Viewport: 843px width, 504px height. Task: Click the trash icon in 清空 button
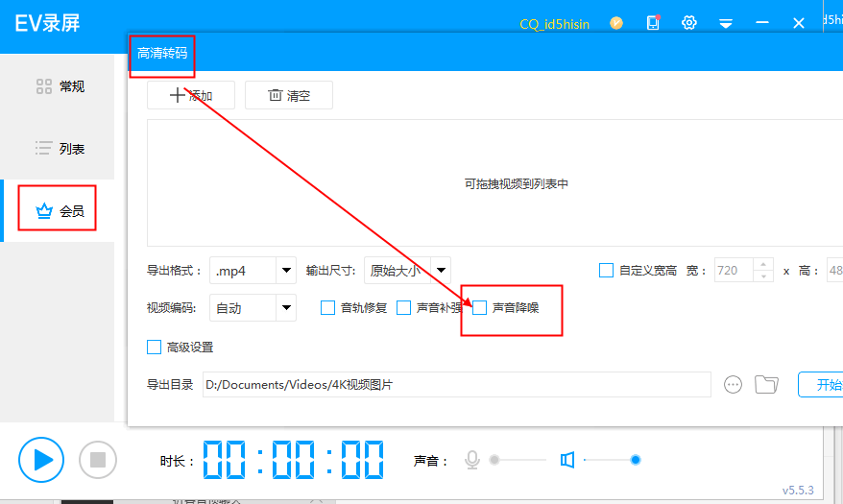275,95
